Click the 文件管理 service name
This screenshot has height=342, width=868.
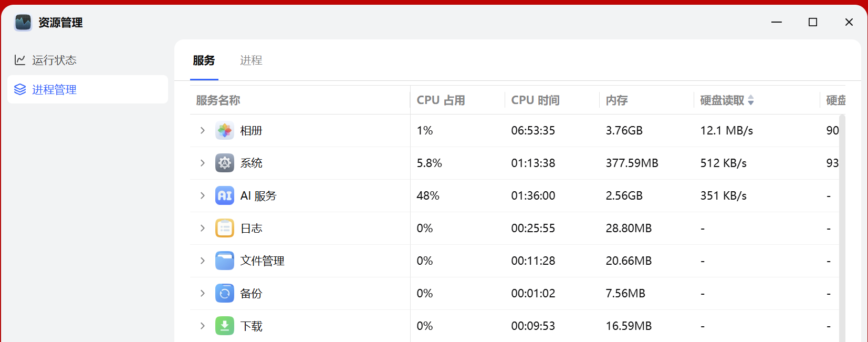point(262,261)
